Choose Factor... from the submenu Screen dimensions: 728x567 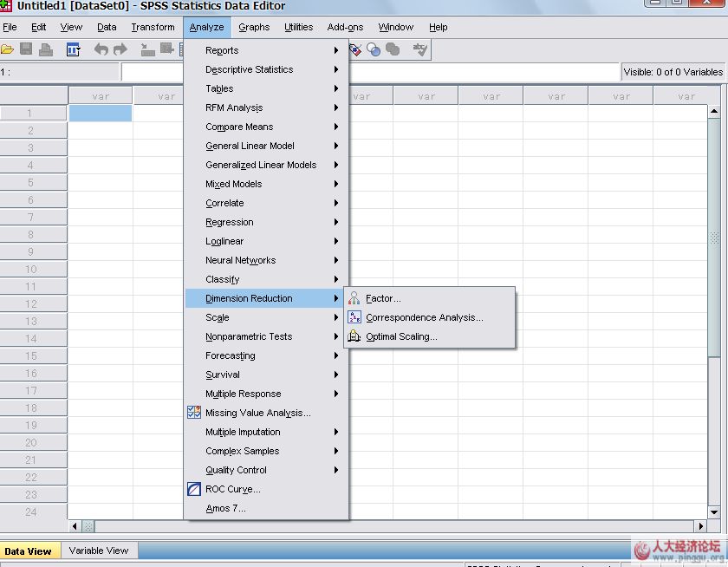click(430, 298)
